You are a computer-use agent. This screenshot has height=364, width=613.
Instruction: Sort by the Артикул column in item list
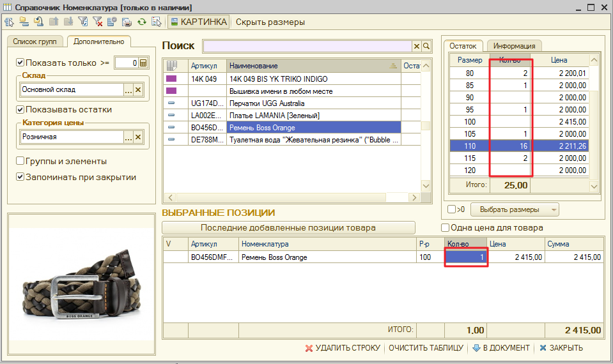coord(207,66)
